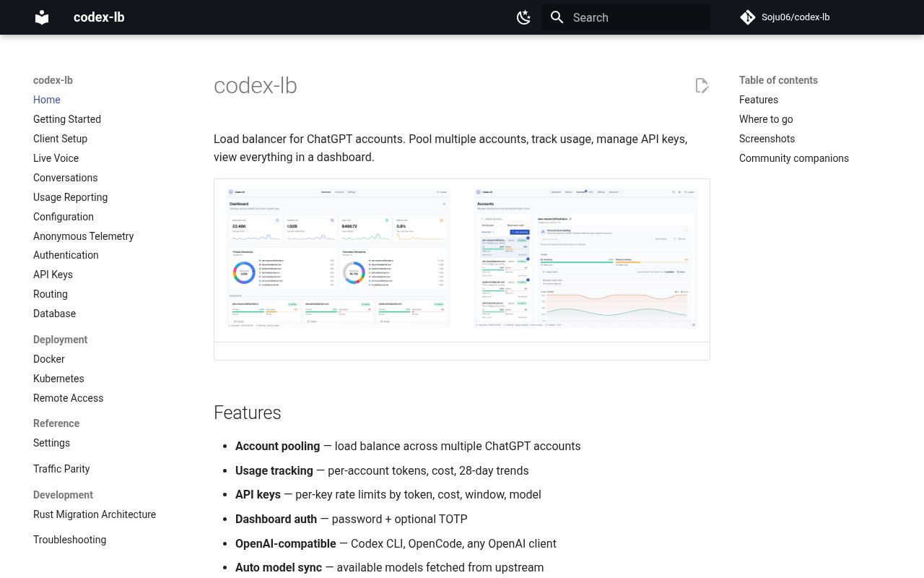This screenshot has height=578, width=924.
Task: Jump to Where to go section
Action: tap(766, 119)
